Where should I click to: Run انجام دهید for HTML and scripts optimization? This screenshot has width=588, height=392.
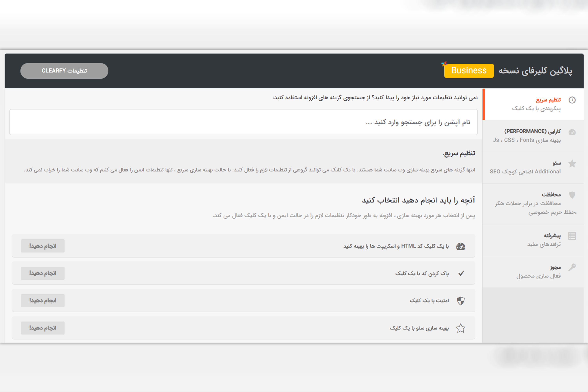point(43,246)
